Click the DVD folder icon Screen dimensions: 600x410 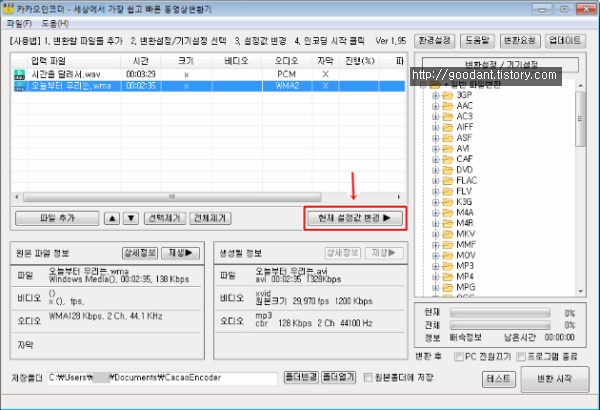coord(448,170)
